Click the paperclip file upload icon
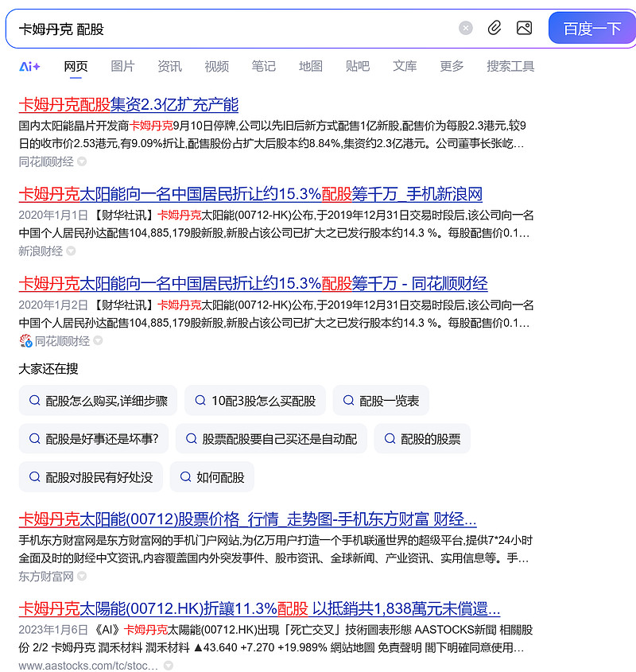The width and height of the screenshot is (636, 672). tap(494, 29)
